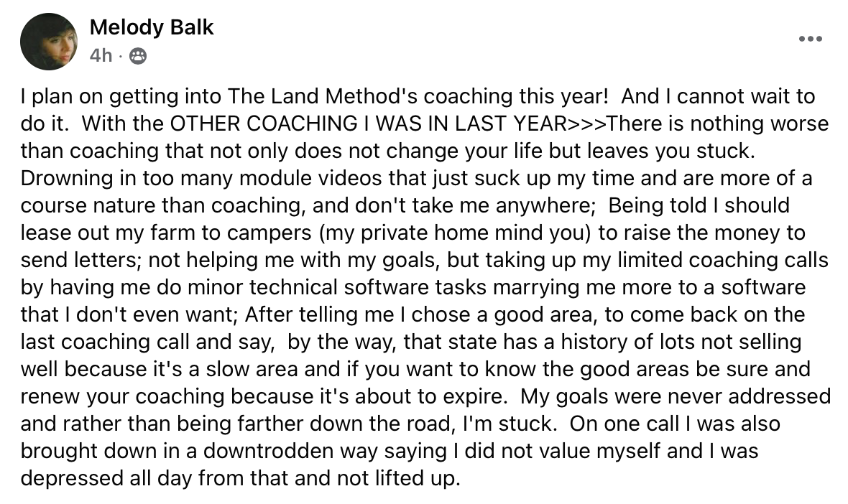Click the group audience icon beside 4h

137,56
